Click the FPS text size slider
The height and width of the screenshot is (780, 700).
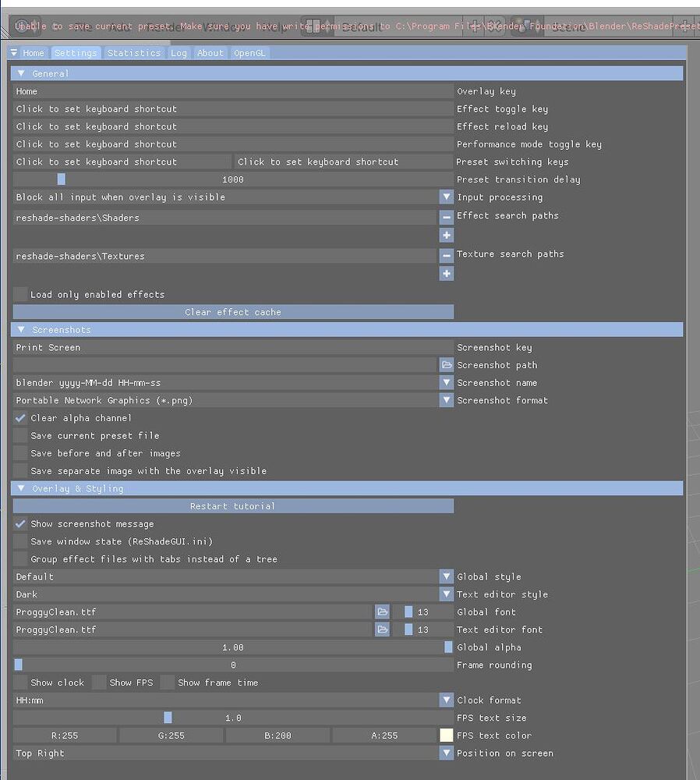233,718
